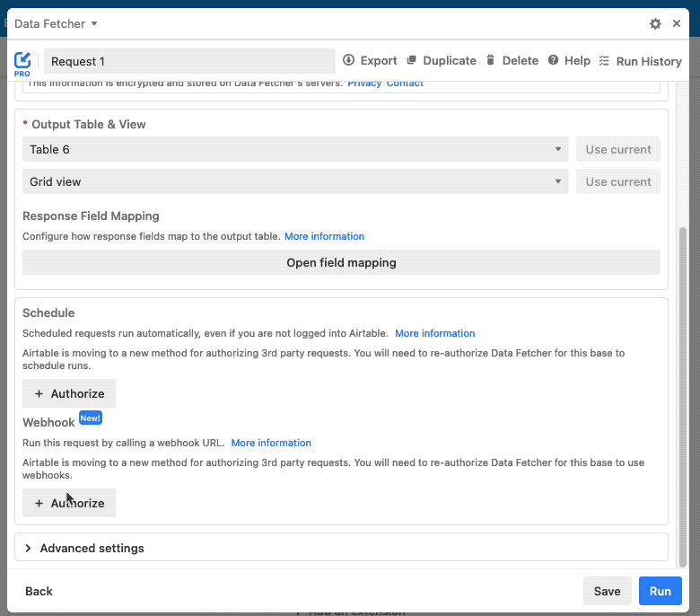
Task: Open the Grid view dropdown
Action: pos(295,181)
